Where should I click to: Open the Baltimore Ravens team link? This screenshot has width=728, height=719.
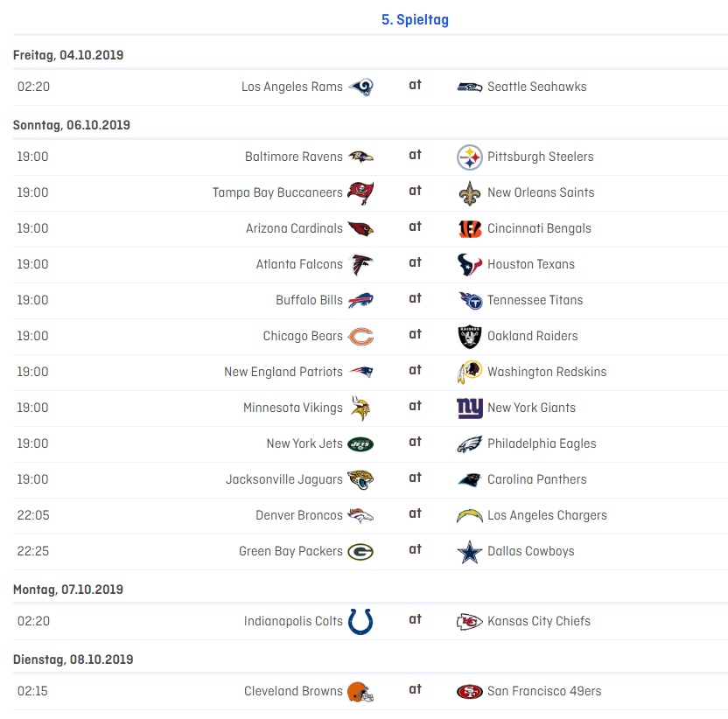294,157
